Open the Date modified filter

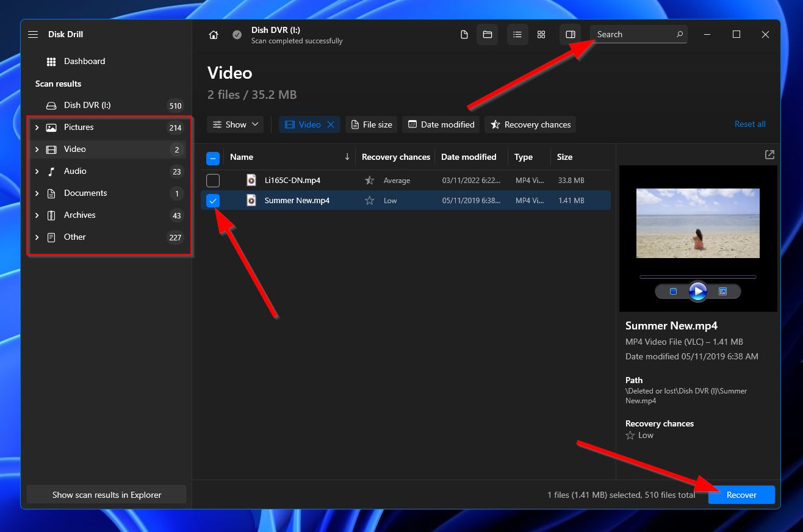441,124
